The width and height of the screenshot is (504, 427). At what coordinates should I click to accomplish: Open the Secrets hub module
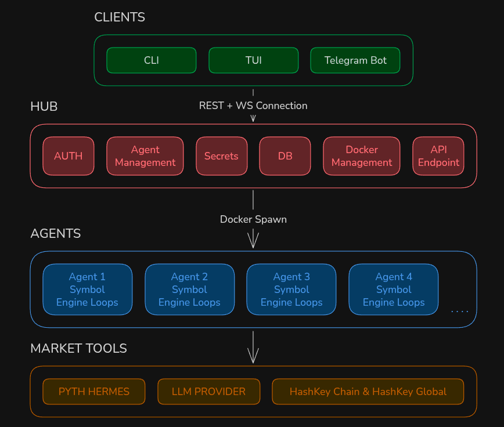[x=221, y=156]
